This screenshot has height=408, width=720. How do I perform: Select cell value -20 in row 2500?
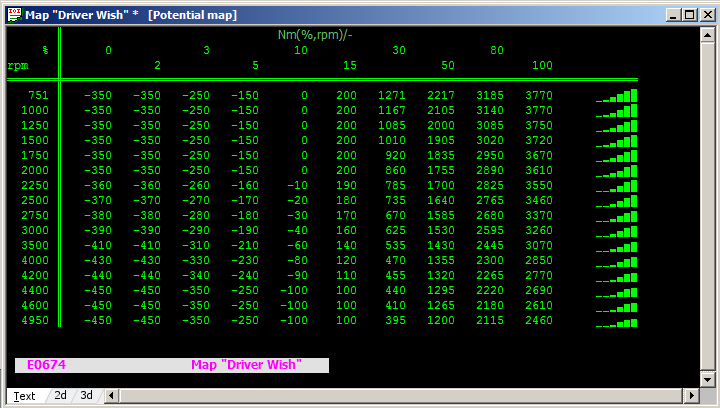click(x=297, y=201)
